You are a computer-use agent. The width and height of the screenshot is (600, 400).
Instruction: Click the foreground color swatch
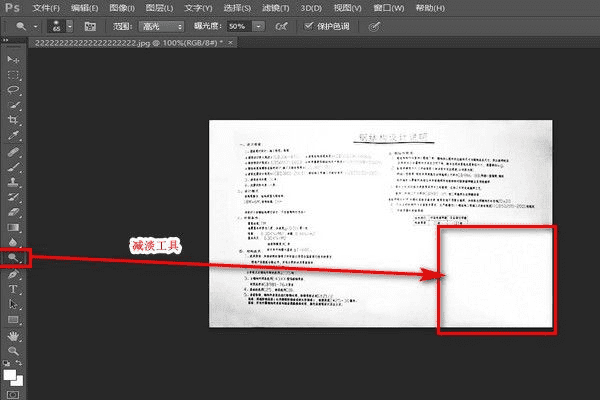10,375
